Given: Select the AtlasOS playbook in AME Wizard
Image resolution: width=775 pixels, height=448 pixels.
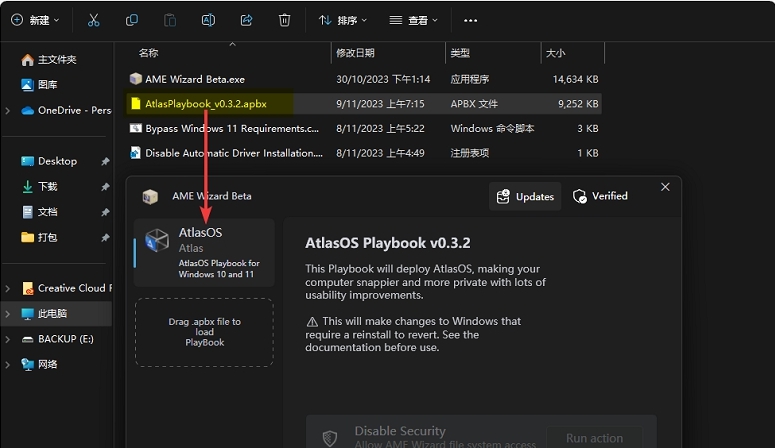Looking at the screenshot, I should [204, 252].
